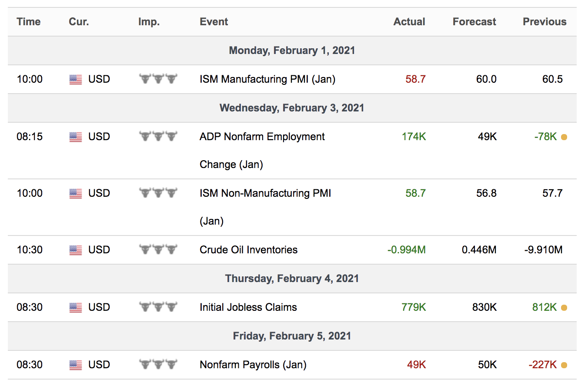Click the bull icons on the ISM Non-Manufacturing row
This screenshot has width=588, height=390.
[x=158, y=192]
